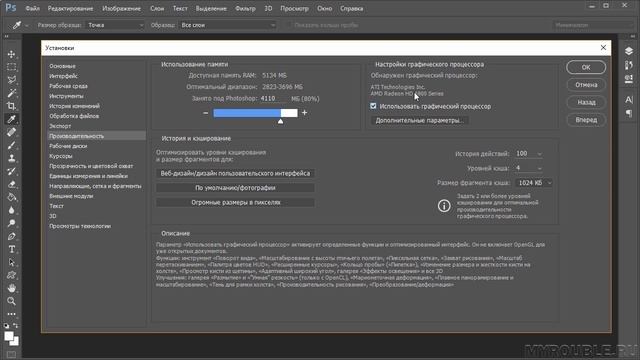Open the Размер образца dropdown

pyautogui.click(x=115, y=25)
